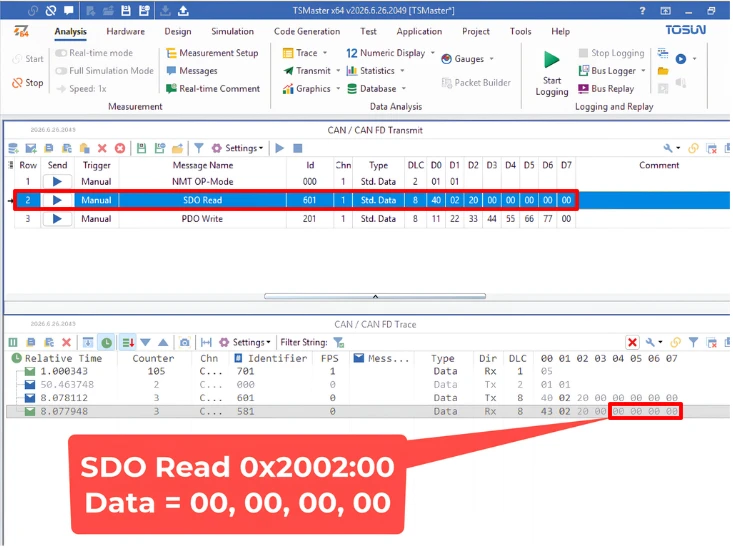Image resolution: width=733 pixels, height=550 pixels.
Task: Click the Start Logging play button
Action: (x=552, y=60)
